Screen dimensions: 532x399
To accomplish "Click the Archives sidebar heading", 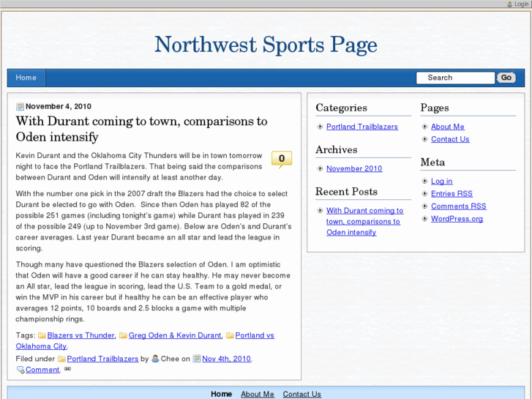I will pos(336,150).
